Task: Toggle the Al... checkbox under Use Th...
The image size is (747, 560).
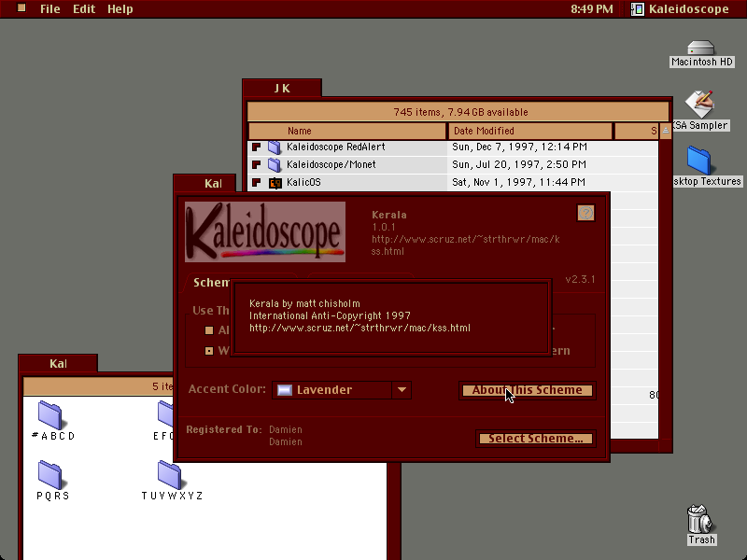Action: click(x=208, y=330)
